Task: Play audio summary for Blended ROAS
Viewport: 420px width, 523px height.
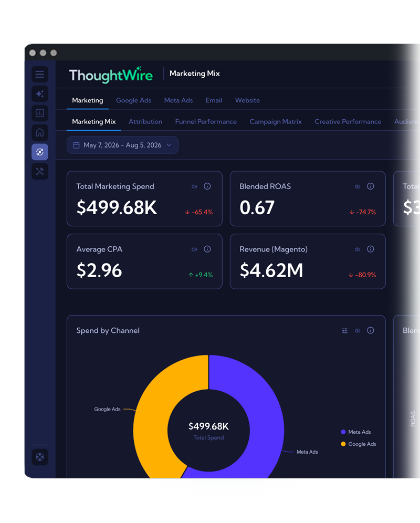Action: (358, 186)
